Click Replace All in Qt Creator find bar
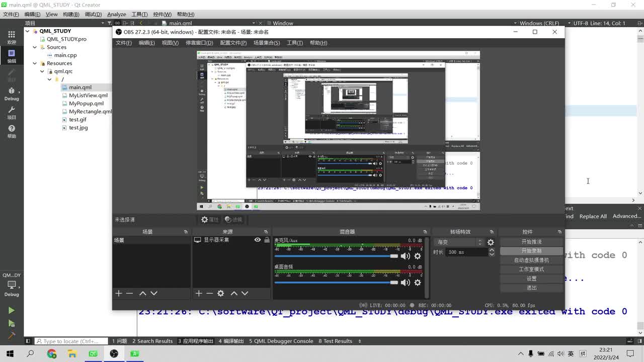Image resolution: width=644 pixels, height=362 pixels. [593, 216]
